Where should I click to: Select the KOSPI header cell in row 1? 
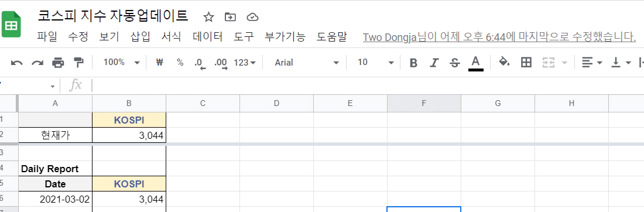(x=129, y=120)
